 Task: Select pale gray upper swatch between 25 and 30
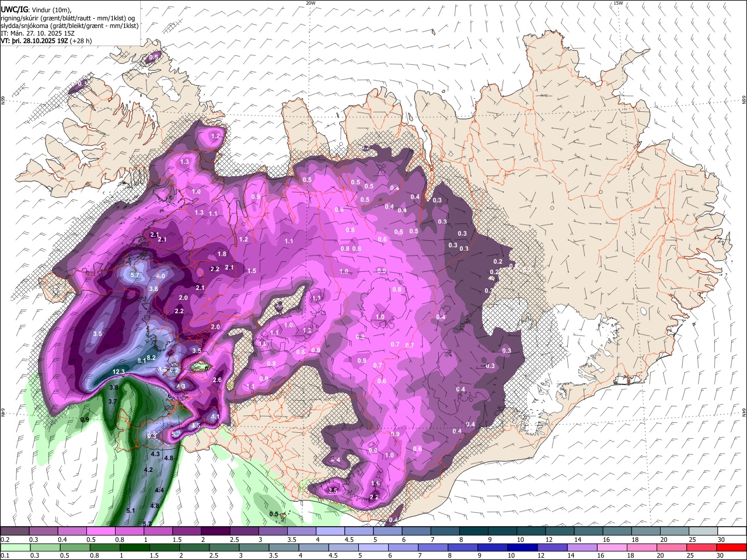coord(704,531)
